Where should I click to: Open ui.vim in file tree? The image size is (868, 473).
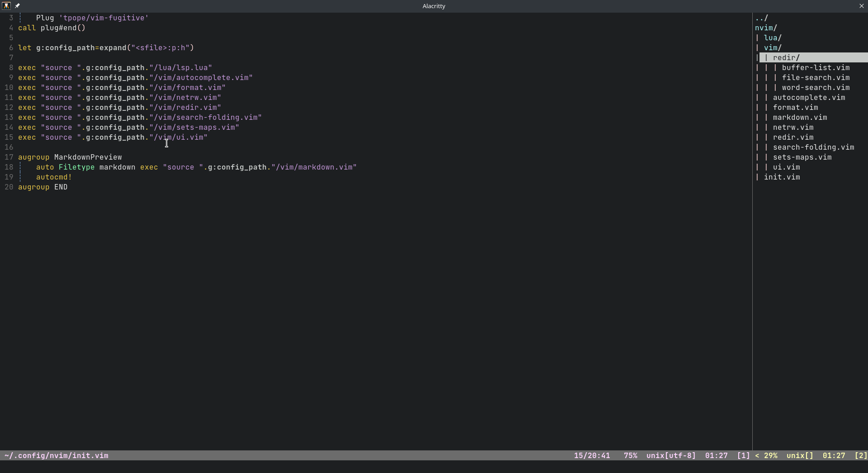tap(786, 167)
